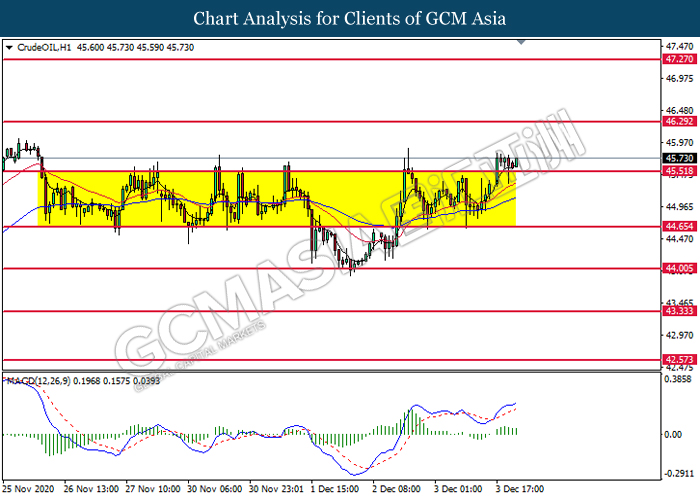The image size is (700, 500).
Task: Select the 44.654 support price label
Action: [679, 227]
